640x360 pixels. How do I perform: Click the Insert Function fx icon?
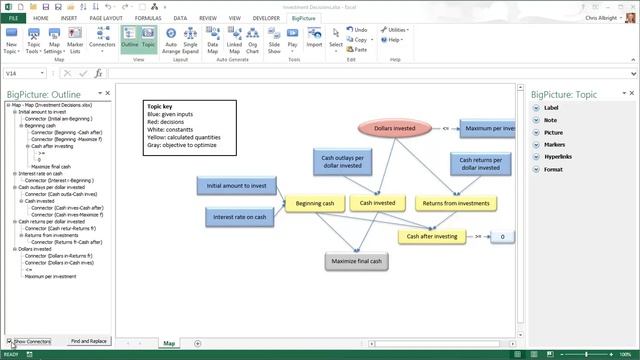point(98,73)
